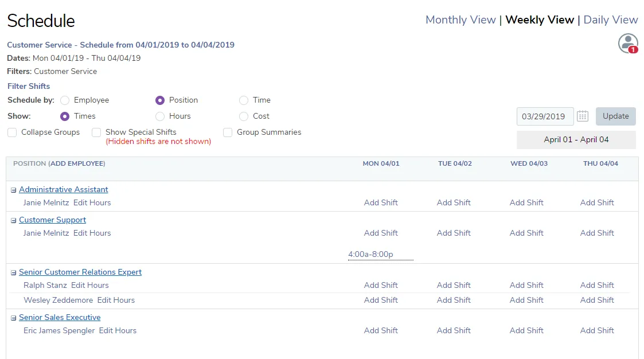Screen dimensions: 644x359
Task: Add Shift for Ralph Stanz on TUE 04/02
Action: (454, 285)
